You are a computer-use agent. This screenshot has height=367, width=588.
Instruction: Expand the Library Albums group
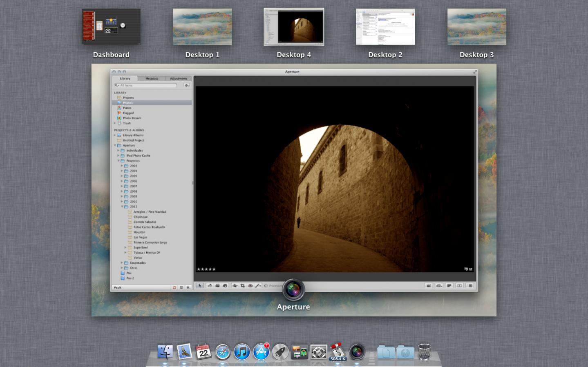click(115, 135)
